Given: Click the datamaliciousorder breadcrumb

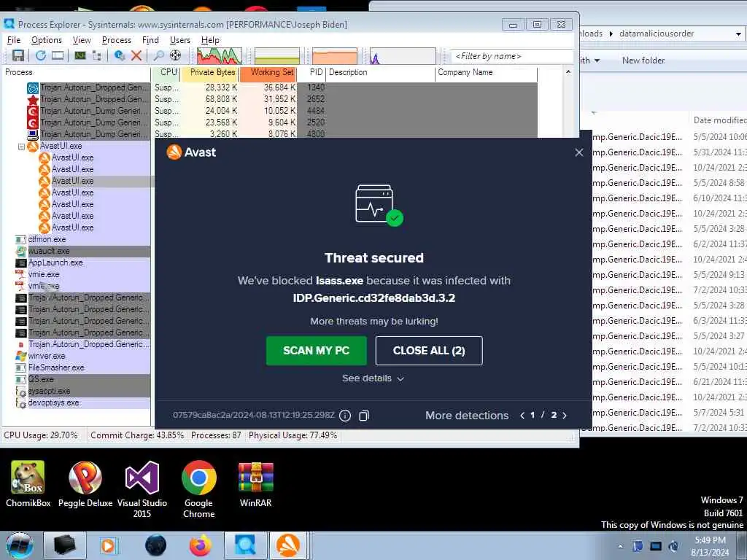Looking at the screenshot, I should click(x=657, y=34).
